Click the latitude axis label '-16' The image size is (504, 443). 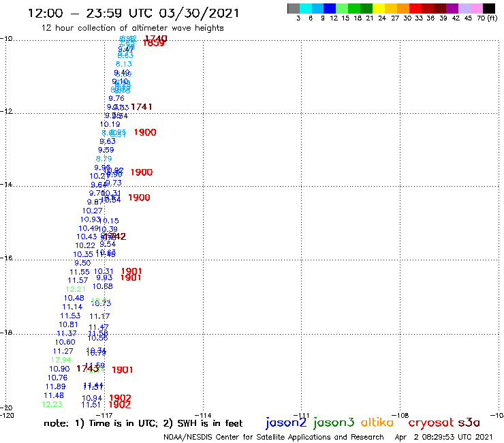(x=6, y=258)
